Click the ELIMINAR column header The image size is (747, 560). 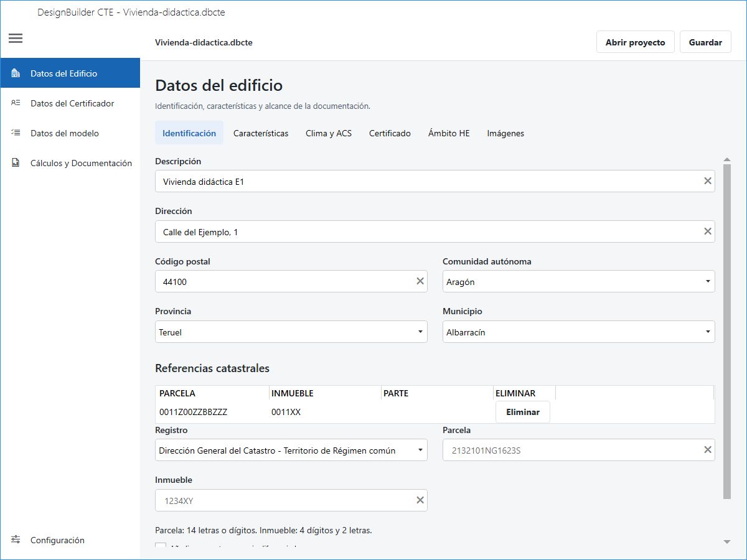pos(524,393)
